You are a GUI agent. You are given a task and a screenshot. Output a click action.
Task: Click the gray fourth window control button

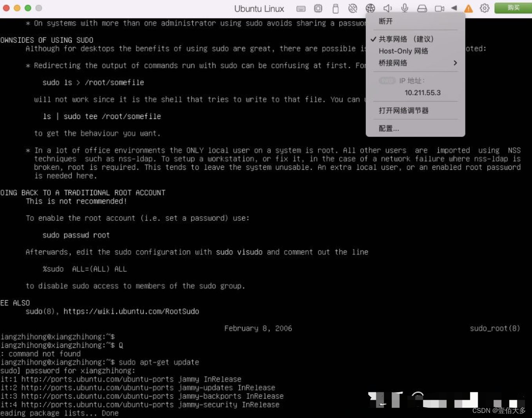(38, 8)
